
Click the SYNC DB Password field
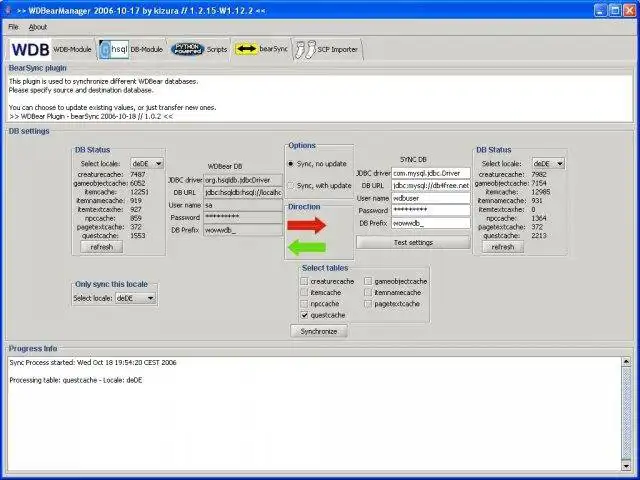coord(431,210)
